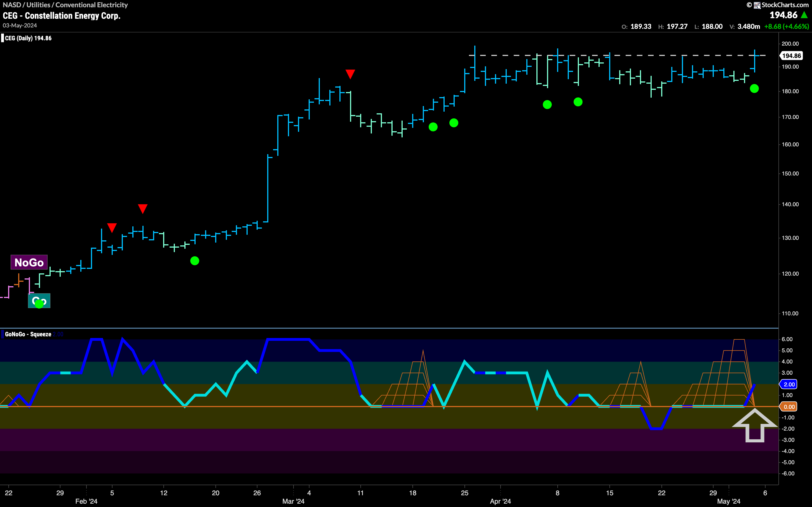Click the green up-arrow beside header price 194.86

[x=804, y=15]
